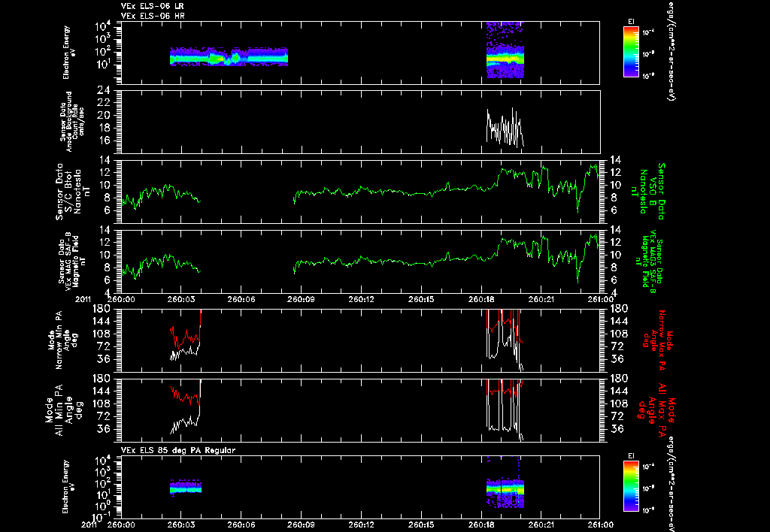
Task: Click the 85 deg PA spectrogram block near 260:03
Action: point(186,488)
